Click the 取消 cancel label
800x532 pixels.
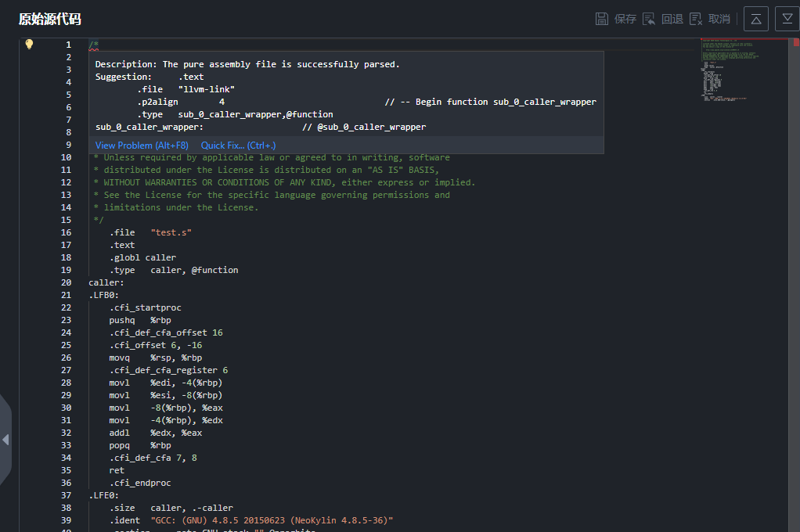click(x=719, y=19)
